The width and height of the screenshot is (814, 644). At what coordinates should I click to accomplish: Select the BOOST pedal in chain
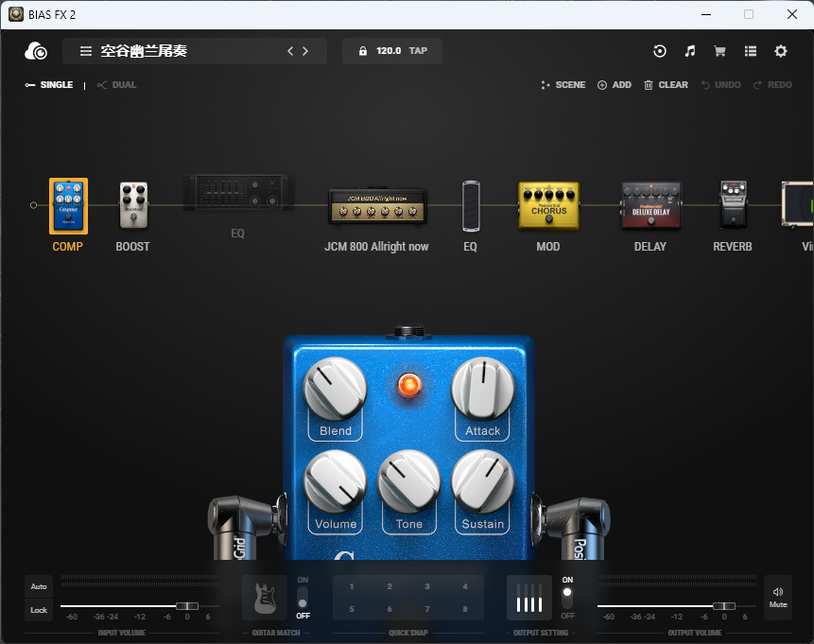point(133,205)
